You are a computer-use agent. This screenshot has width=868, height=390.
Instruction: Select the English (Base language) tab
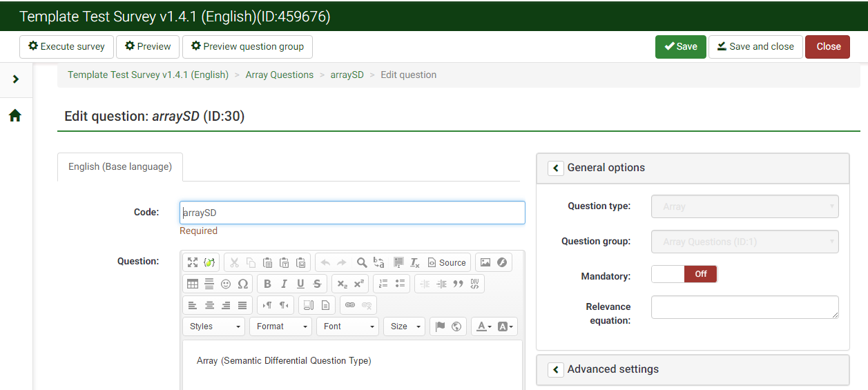[120, 167]
